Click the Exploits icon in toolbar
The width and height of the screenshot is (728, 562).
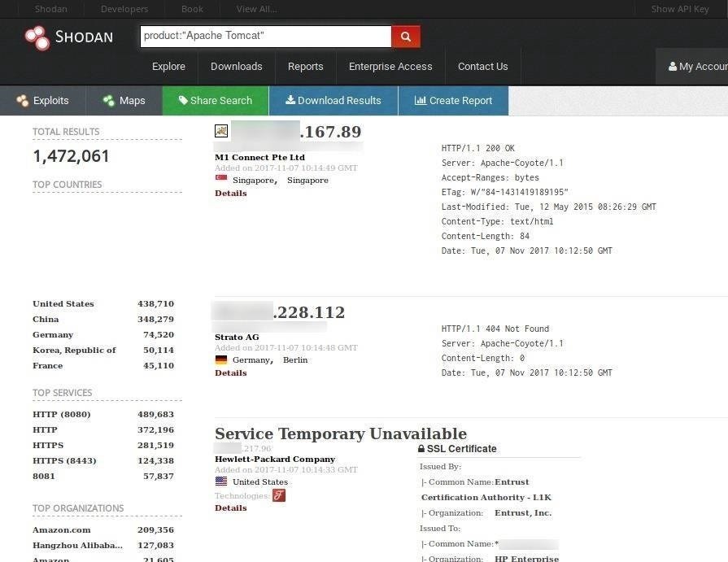22,100
